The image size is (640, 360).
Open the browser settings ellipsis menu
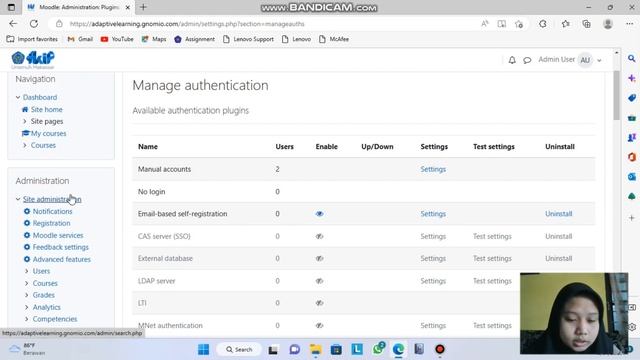(629, 24)
